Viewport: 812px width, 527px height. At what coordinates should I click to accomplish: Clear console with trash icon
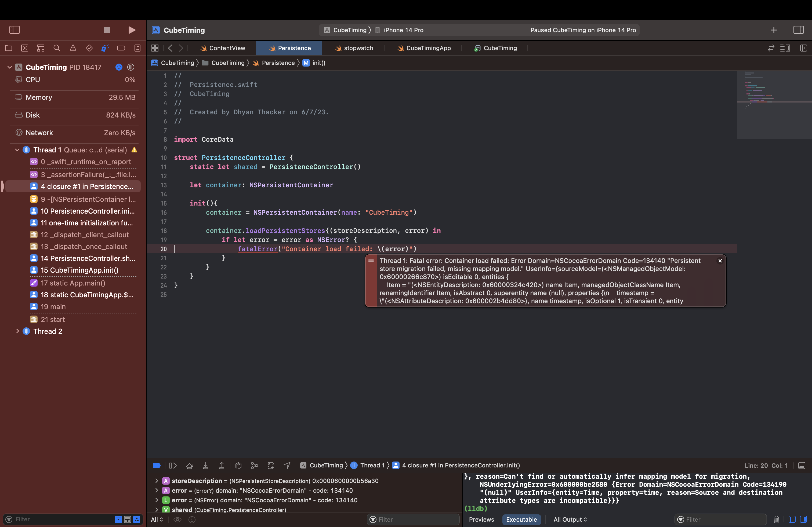[776, 519]
